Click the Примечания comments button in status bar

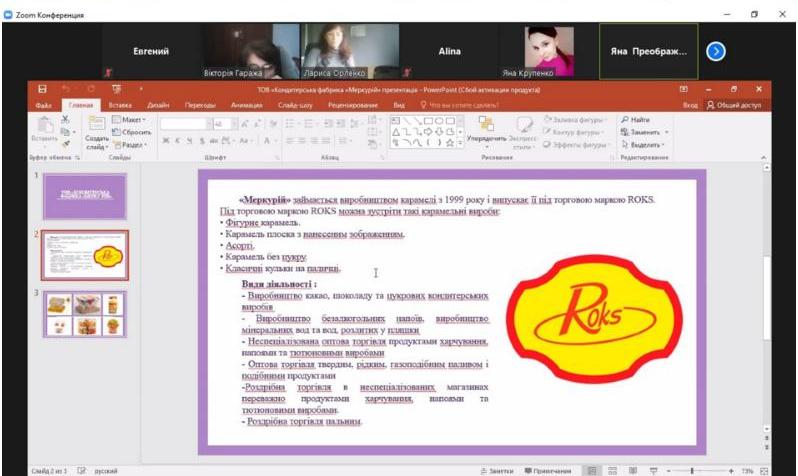(x=548, y=471)
